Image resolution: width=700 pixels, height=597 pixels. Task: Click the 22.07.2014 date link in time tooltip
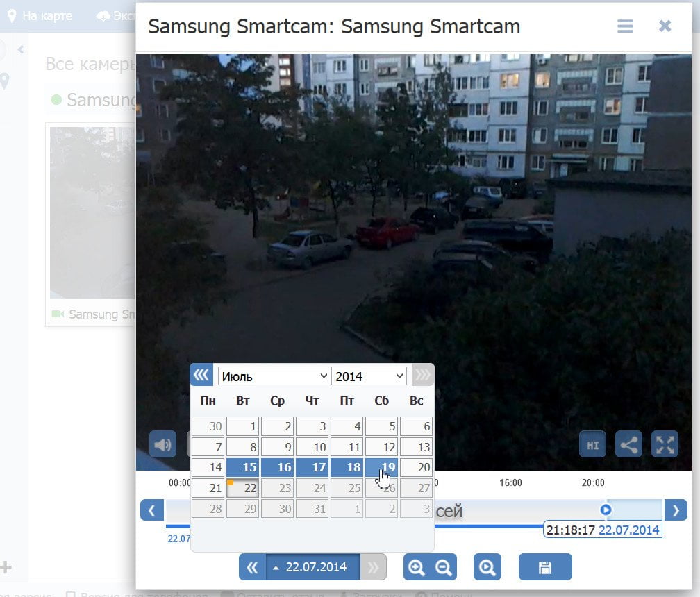(628, 530)
